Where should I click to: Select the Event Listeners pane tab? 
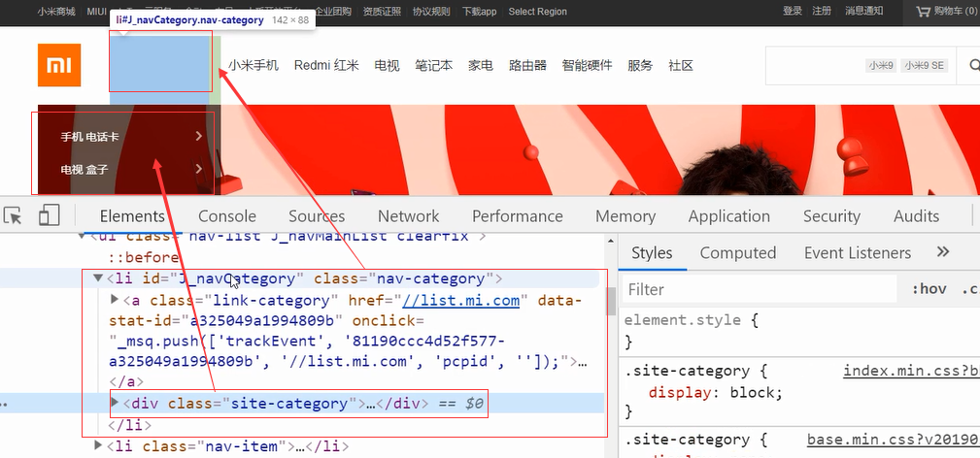(858, 252)
